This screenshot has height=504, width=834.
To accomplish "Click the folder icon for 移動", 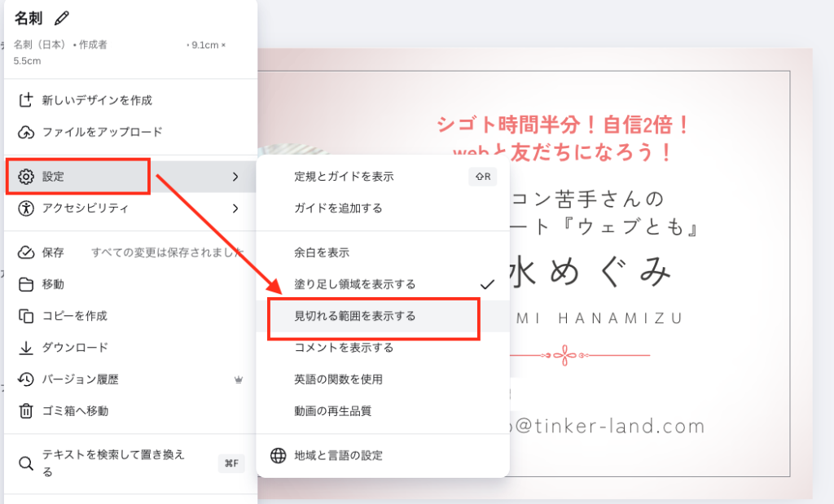I will [26, 284].
